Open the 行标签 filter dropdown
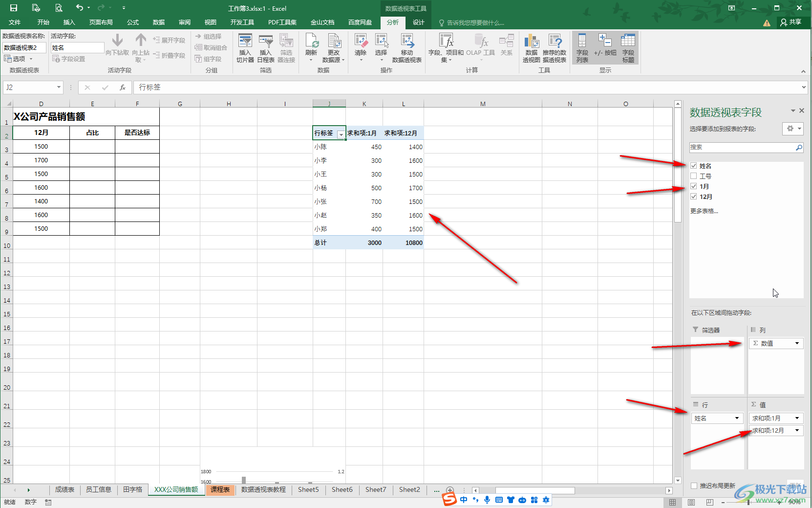 [x=341, y=134]
